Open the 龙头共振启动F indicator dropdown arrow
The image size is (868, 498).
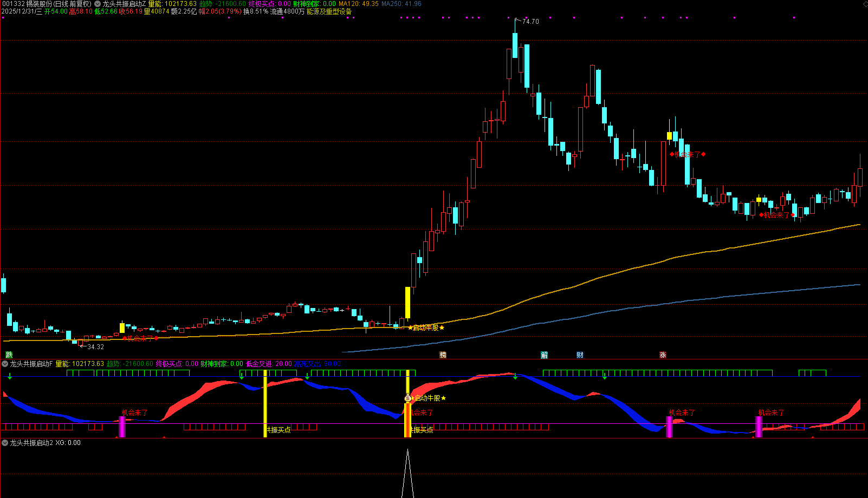[x=5, y=364]
